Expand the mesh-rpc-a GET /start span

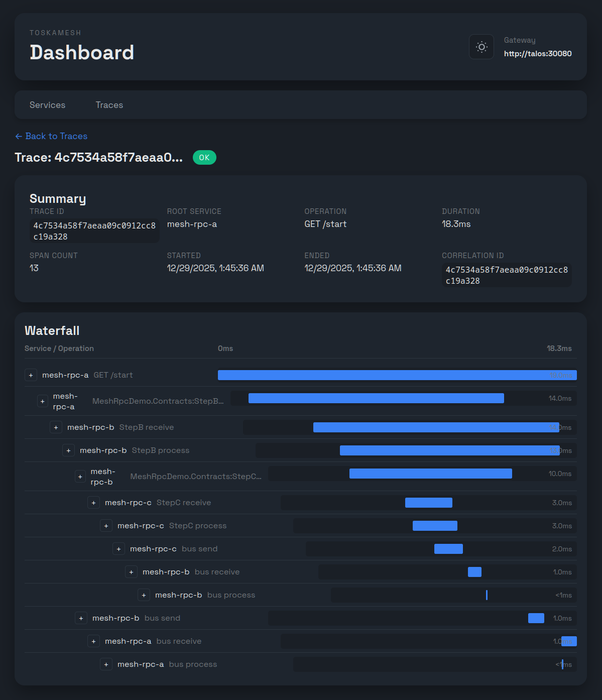pos(31,375)
